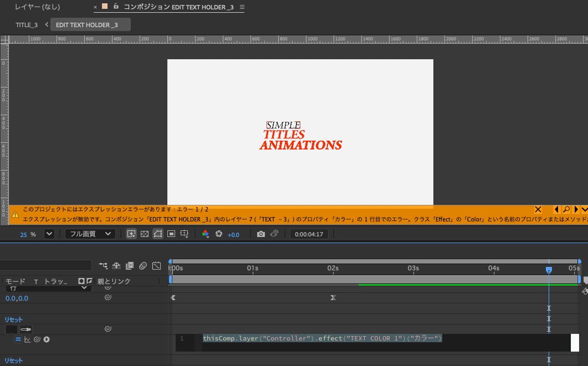This screenshot has height=366, width=588.
Task: Open the composition panel hamburger menu
Action: (x=242, y=7)
